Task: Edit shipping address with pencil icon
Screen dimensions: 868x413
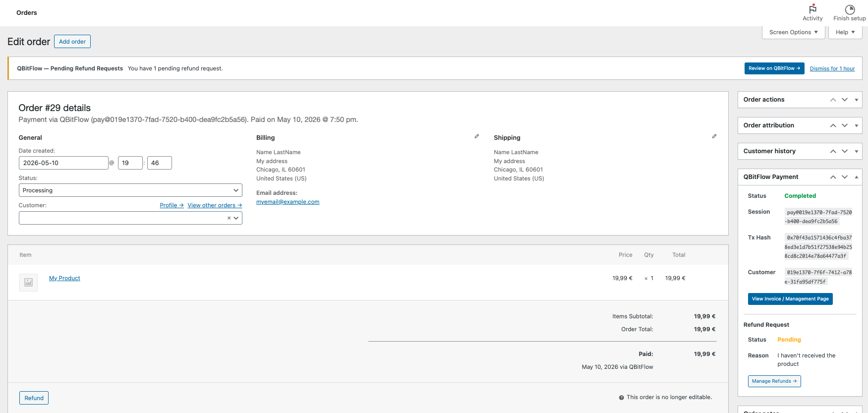Action: point(714,136)
